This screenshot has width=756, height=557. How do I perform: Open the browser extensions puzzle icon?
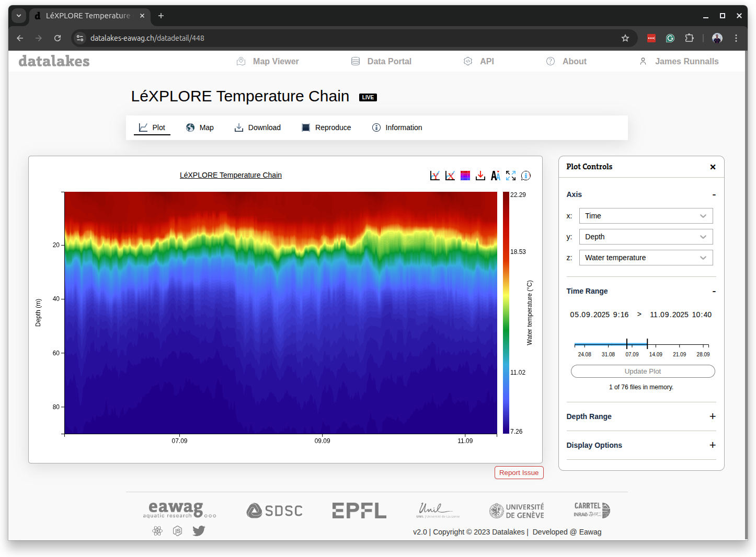tap(689, 38)
